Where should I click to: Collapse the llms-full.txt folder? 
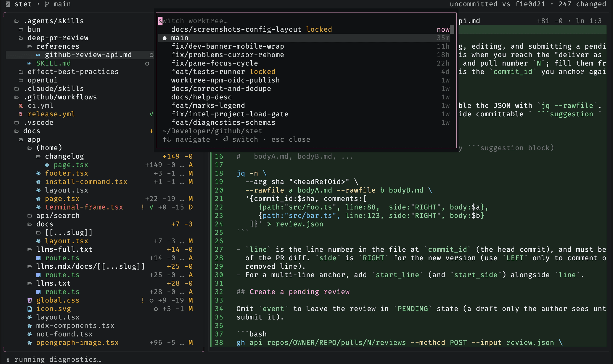(29, 250)
